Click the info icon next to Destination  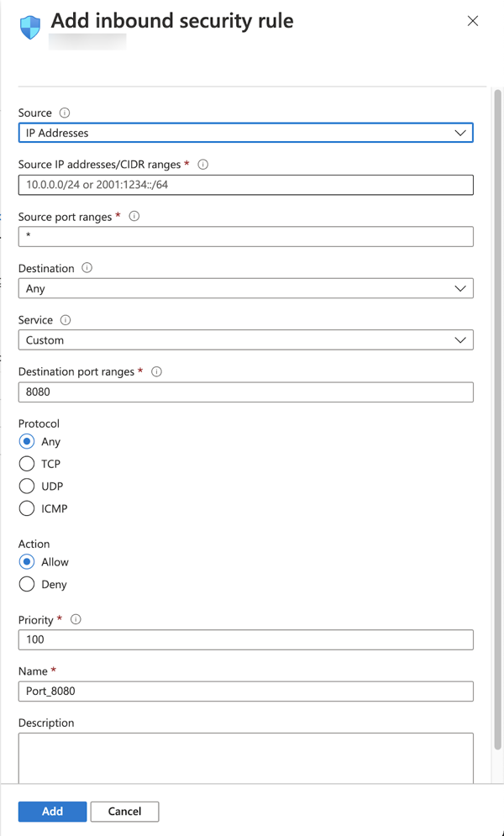coord(87,268)
